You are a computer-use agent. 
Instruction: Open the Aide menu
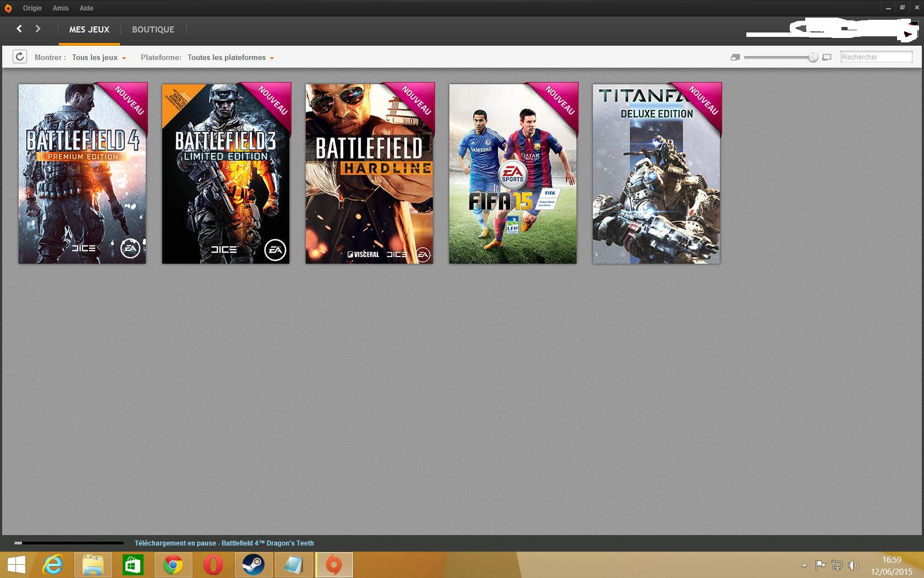tap(86, 8)
